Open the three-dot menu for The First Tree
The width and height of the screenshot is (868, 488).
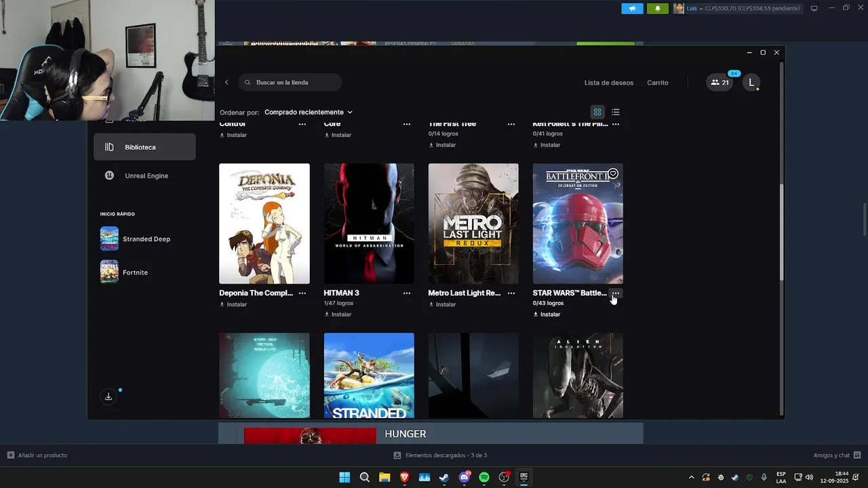coord(511,124)
